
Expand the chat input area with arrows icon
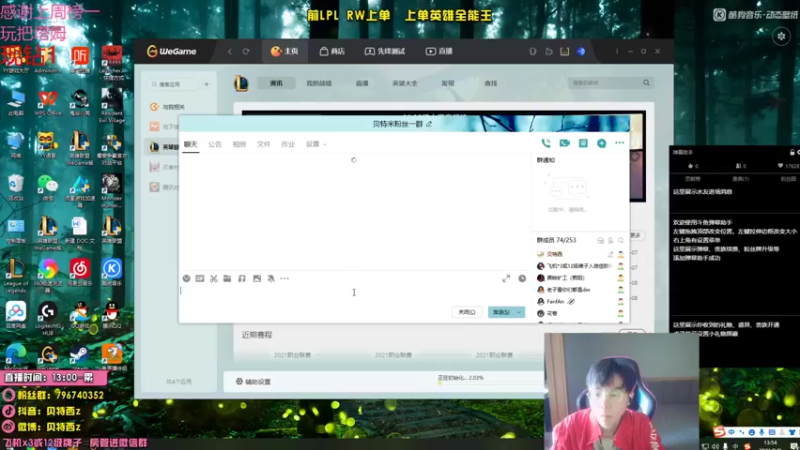(x=506, y=278)
